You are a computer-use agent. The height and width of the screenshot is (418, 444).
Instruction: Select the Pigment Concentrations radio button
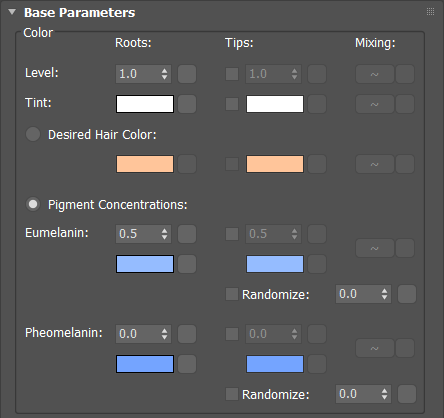33,204
